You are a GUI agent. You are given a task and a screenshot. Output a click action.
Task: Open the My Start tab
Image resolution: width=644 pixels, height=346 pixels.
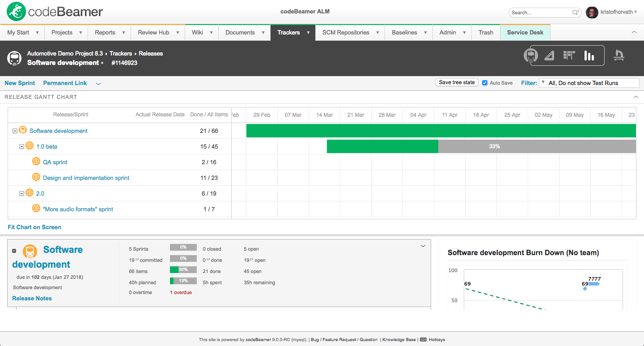(22, 33)
